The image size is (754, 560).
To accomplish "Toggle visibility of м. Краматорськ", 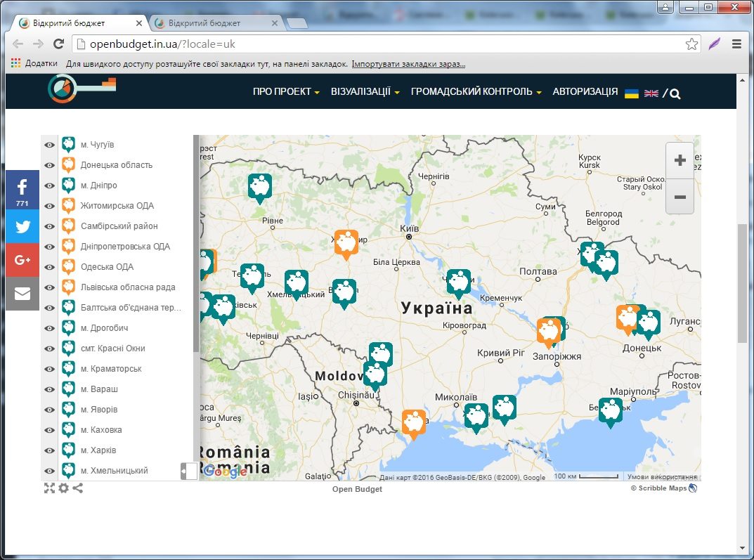I will coord(49,369).
